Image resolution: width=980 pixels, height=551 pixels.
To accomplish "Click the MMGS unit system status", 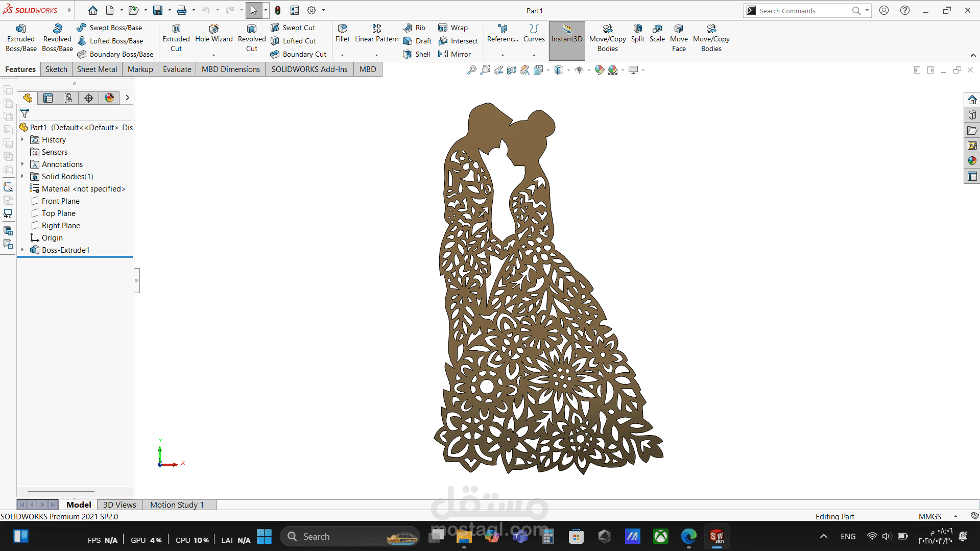I will pos(929,516).
